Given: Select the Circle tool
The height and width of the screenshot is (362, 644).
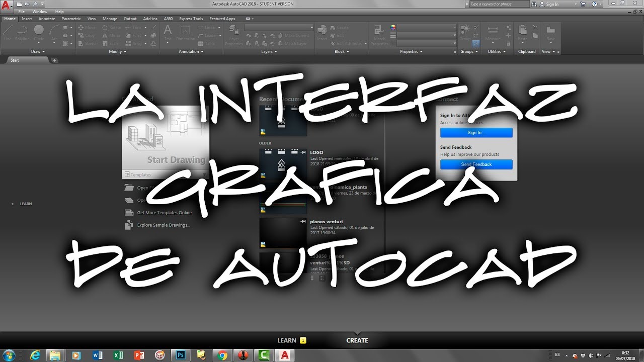Looking at the screenshot, I should click(x=39, y=33).
